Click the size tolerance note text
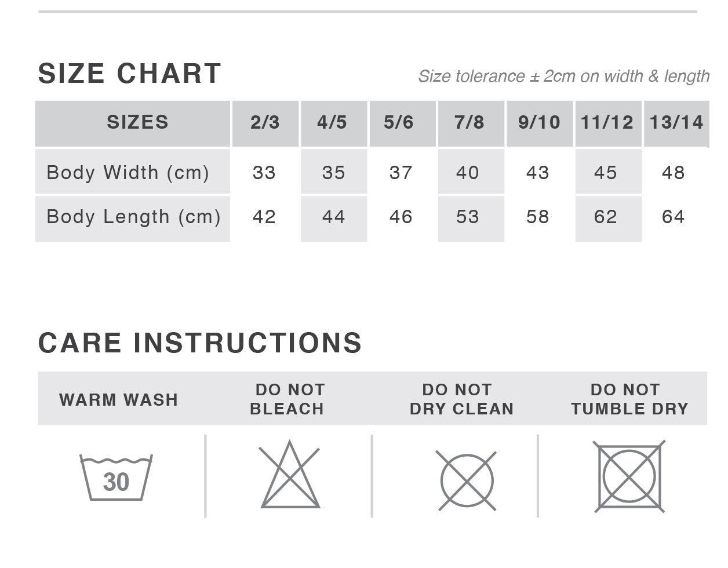The image size is (728, 568). [563, 77]
